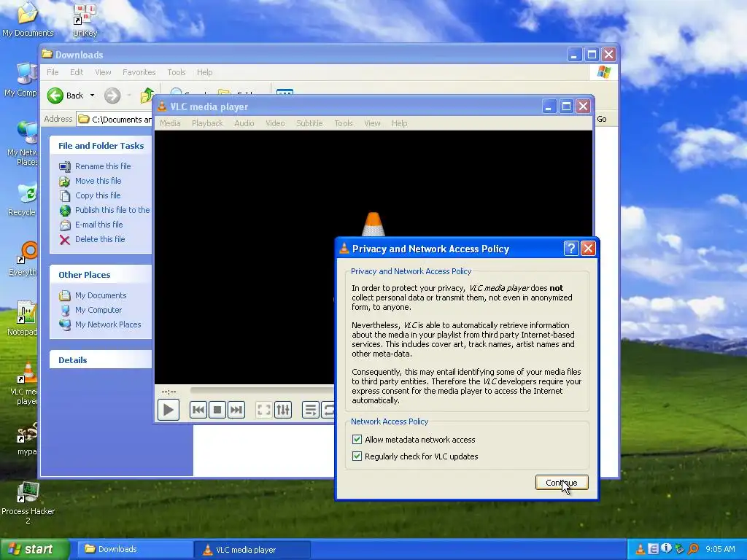Viewport: 747px width, 560px height.
Task: Collapse Other Places panel header
Action: point(101,275)
